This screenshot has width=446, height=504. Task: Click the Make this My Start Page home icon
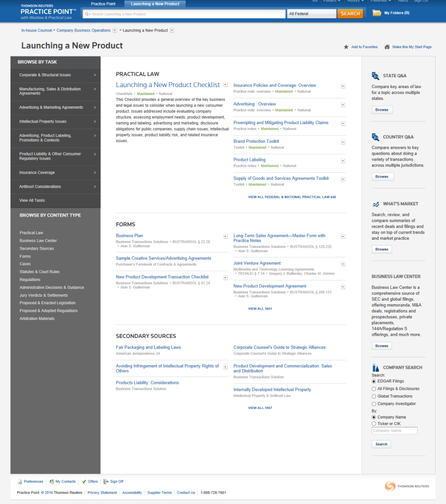tap(387, 47)
